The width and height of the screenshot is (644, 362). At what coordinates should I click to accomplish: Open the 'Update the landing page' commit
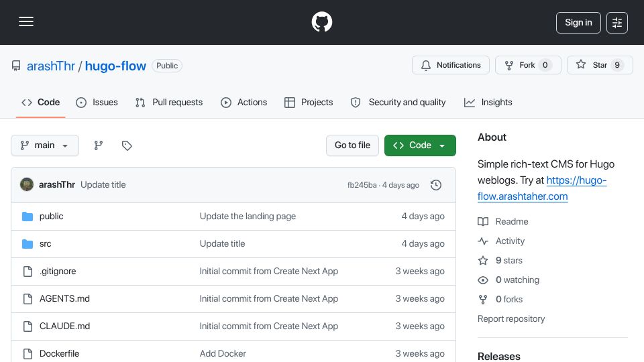tap(248, 217)
